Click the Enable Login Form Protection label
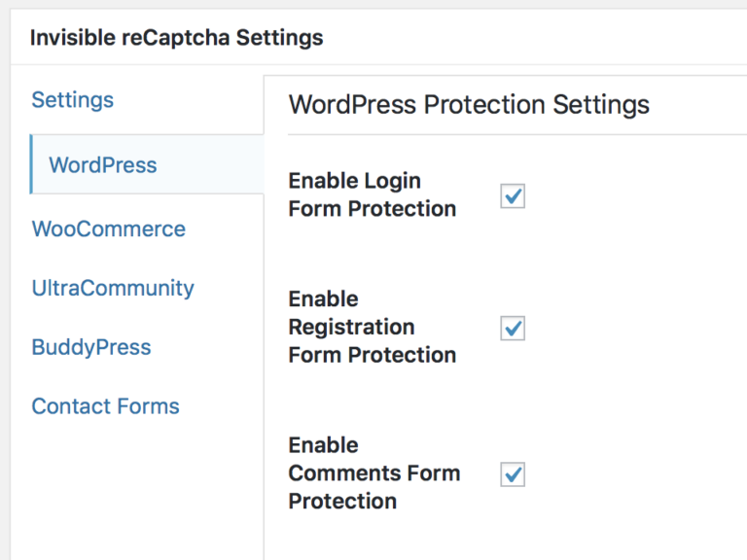 373,194
